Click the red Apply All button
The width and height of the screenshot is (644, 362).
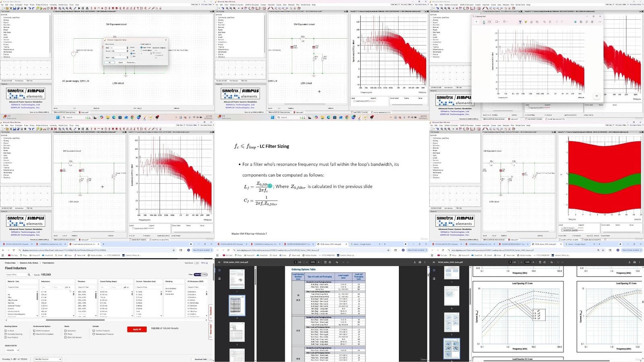(137, 329)
